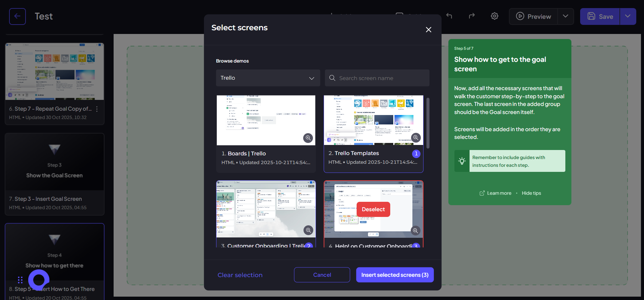Click Insert selected screens (3)
The width and height of the screenshot is (644, 300).
(x=395, y=275)
